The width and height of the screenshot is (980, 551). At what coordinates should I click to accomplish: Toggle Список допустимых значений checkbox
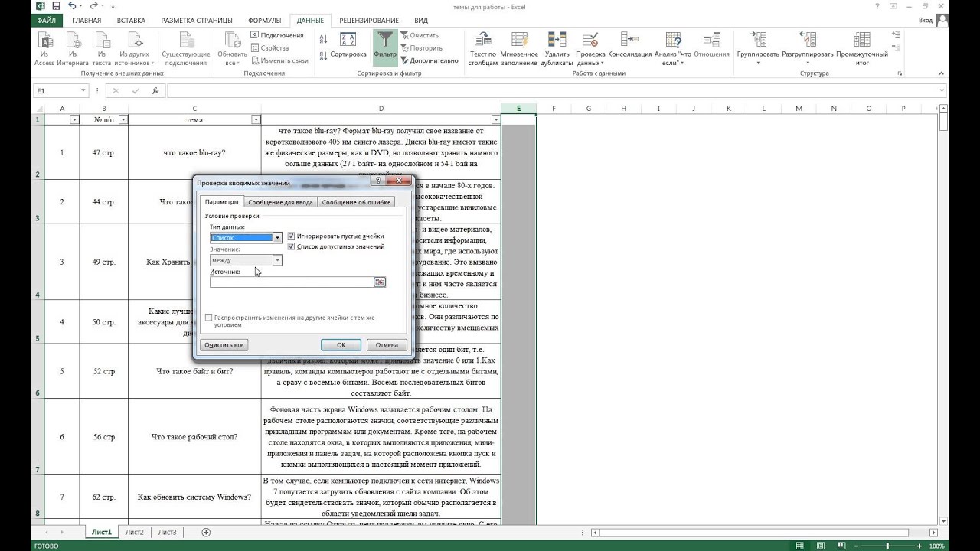tap(291, 246)
